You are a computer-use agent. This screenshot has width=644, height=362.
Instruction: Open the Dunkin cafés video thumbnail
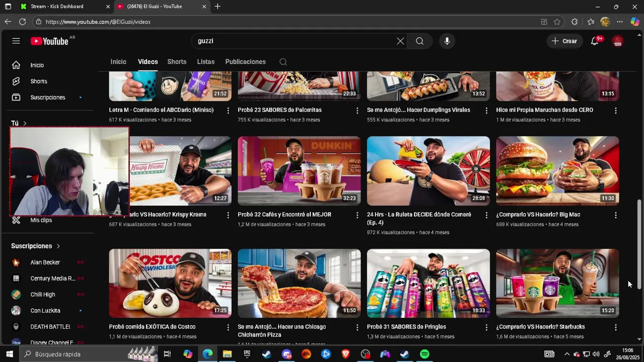(299, 171)
